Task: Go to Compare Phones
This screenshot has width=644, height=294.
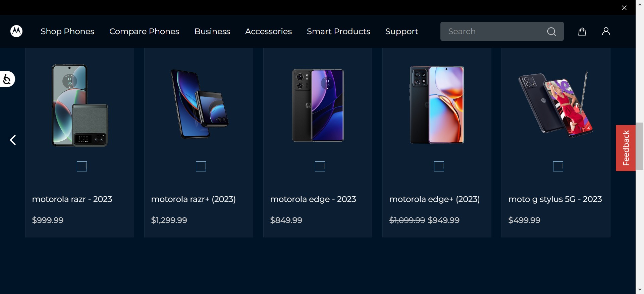Action: [144, 31]
